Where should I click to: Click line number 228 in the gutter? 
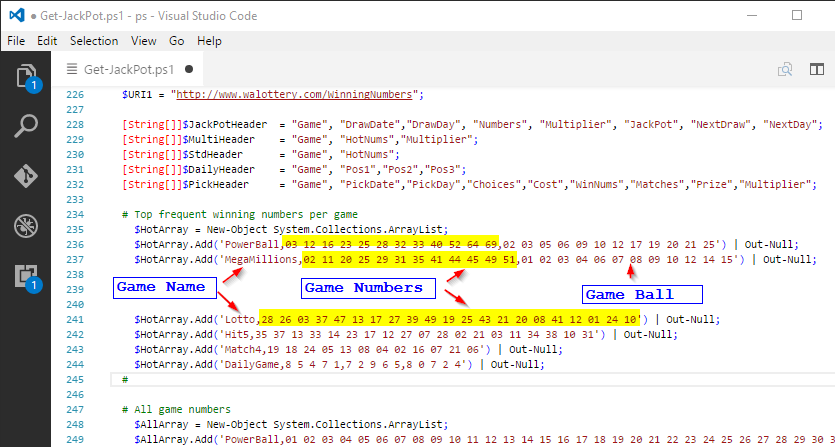[x=75, y=125]
